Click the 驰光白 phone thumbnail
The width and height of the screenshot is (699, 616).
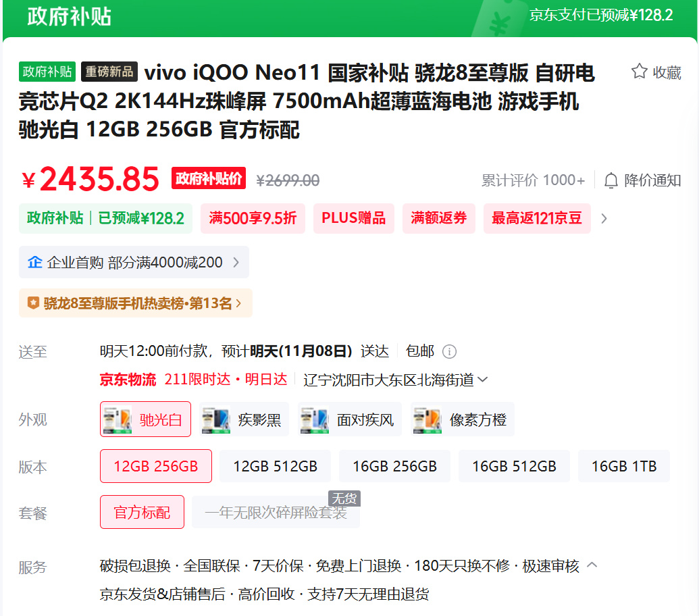click(118, 419)
